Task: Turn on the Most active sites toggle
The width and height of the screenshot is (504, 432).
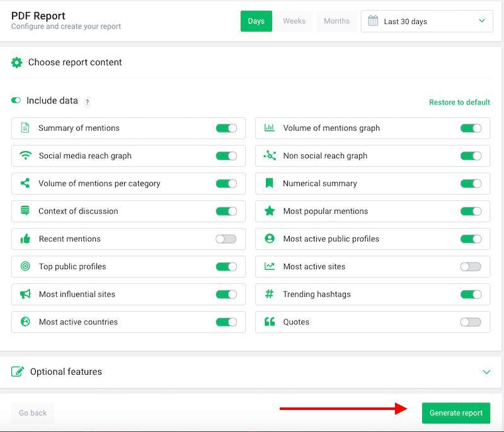Action: coord(470,266)
